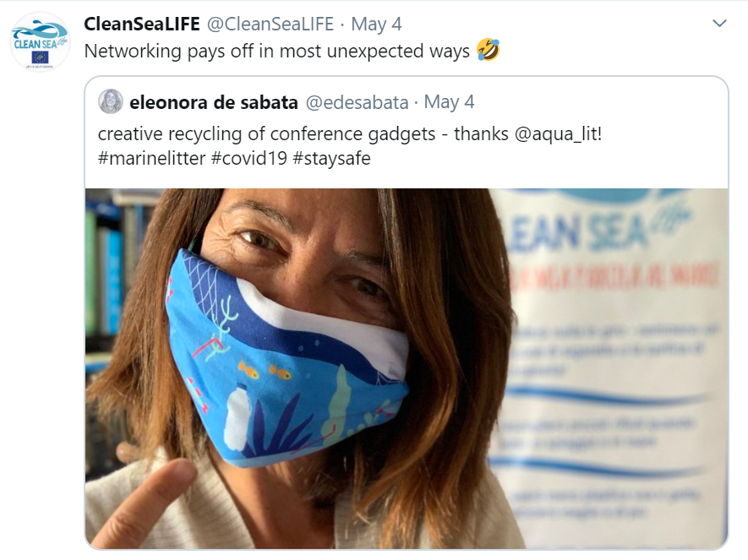This screenshot has width=748, height=560.
Task: Click the CleanSeaLIFE display name
Action: tap(142, 24)
